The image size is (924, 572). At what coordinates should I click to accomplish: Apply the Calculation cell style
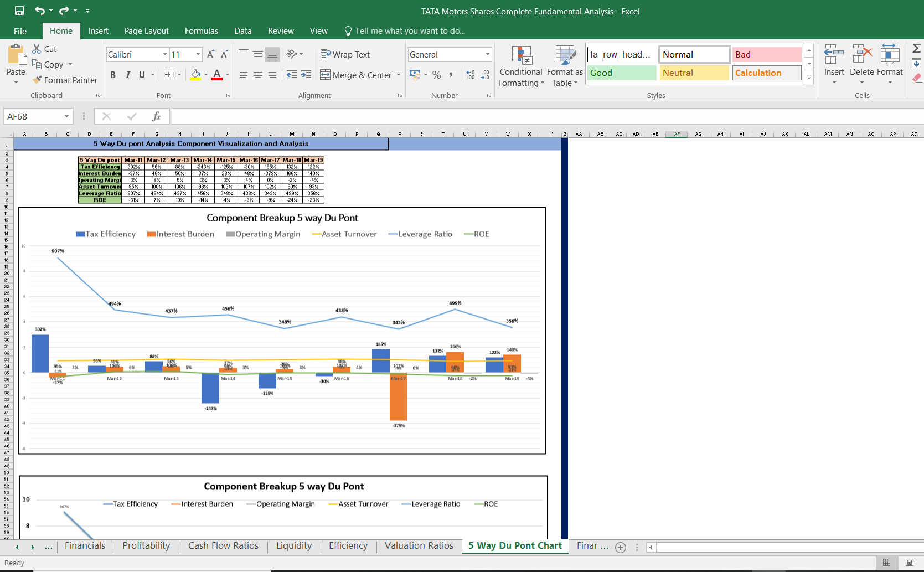pos(767,73)
